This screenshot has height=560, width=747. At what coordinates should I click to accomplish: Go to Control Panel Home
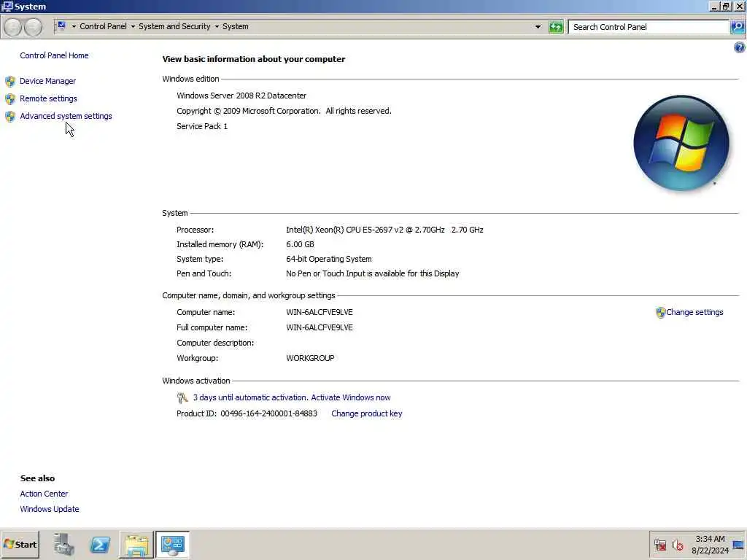(54, 55)
